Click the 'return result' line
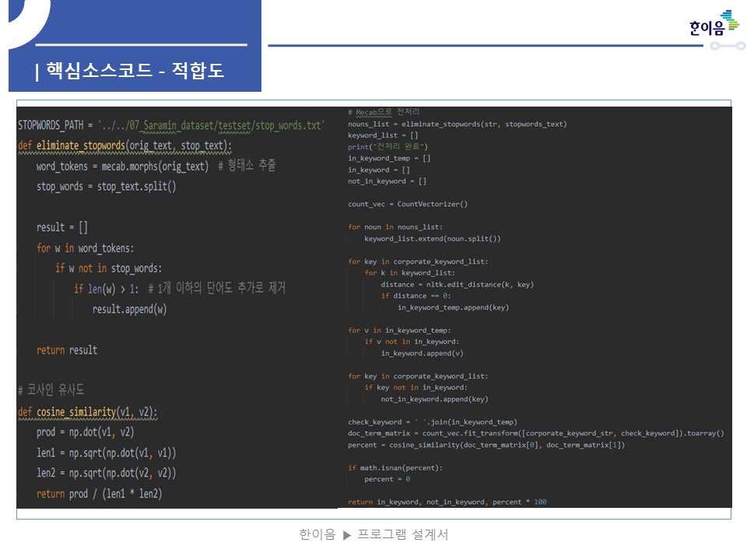The image size is (747, 560). 67,350
